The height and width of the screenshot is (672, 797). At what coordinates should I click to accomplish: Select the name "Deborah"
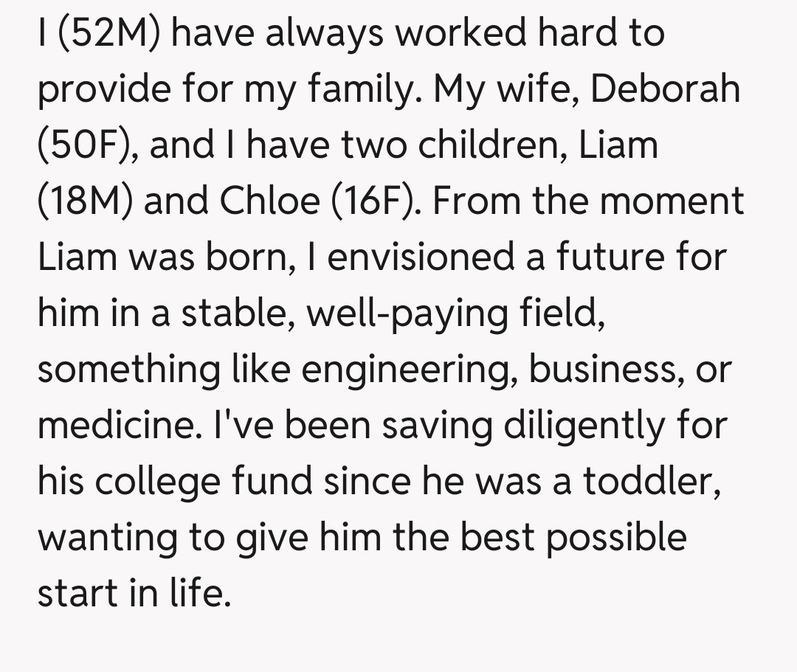[666, 89]
